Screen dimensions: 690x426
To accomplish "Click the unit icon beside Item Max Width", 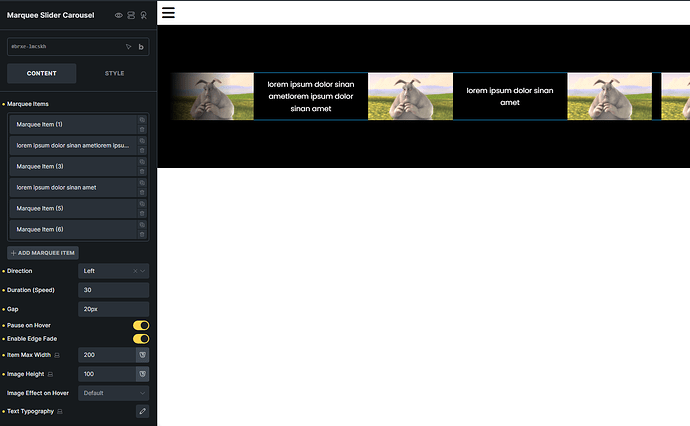I will pyautogui.click(x=142, y=355).
